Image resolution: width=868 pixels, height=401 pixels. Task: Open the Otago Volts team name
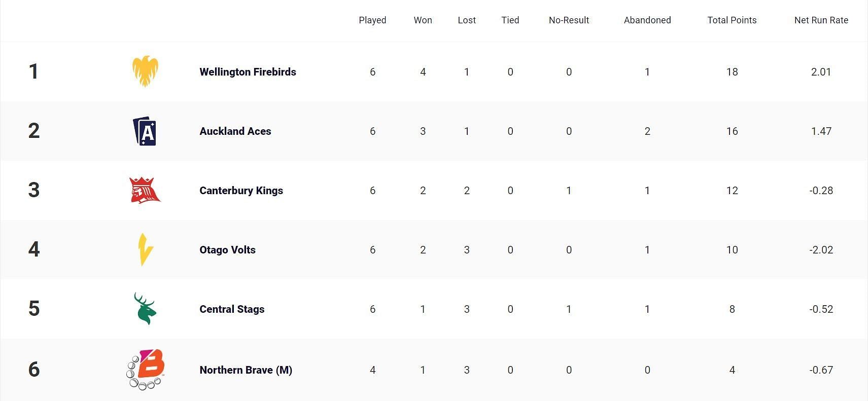tap(227, 250)
